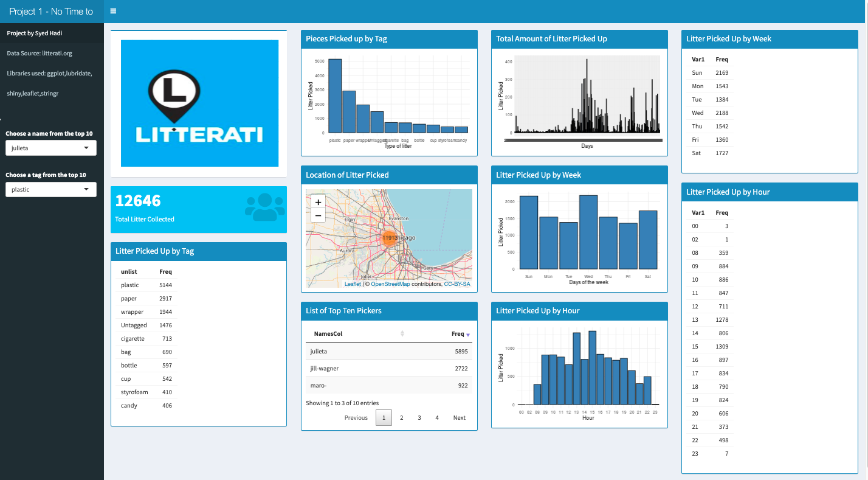The width and height of the screenshot is (868, 480).
Task: Click the styrofoam row in tag table
Action: (146, 392)
